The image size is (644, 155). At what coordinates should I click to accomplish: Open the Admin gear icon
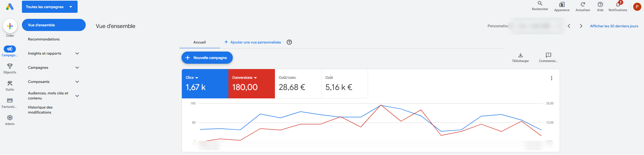10,118
